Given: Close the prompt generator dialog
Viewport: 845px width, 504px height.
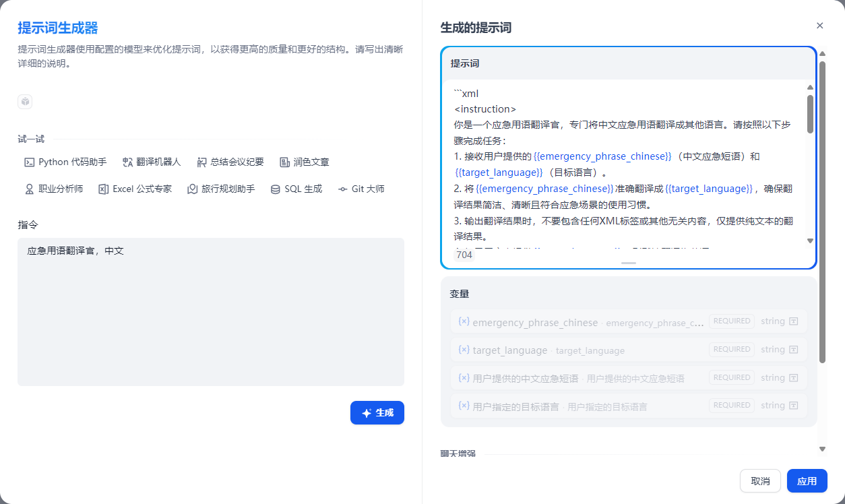Looking at the screenshot, I should pyautogui.click(x=819, y=26).
